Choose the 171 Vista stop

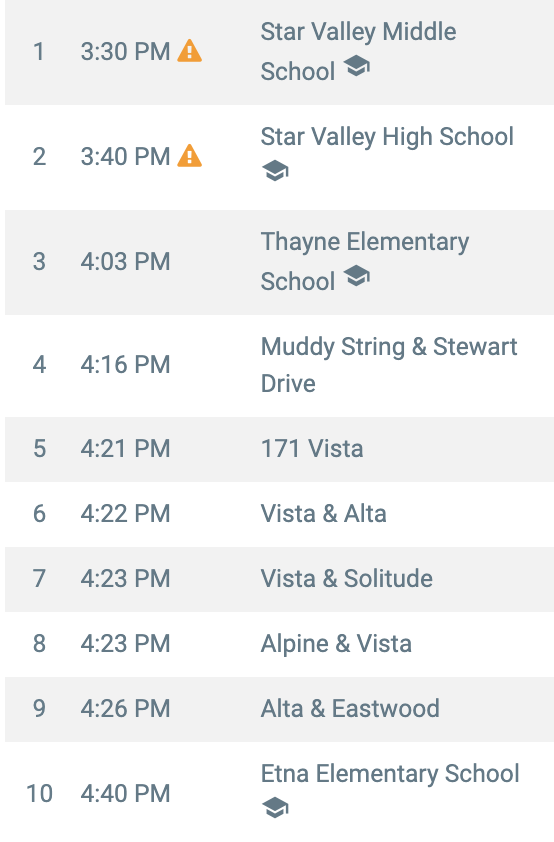tap(279, 449)
